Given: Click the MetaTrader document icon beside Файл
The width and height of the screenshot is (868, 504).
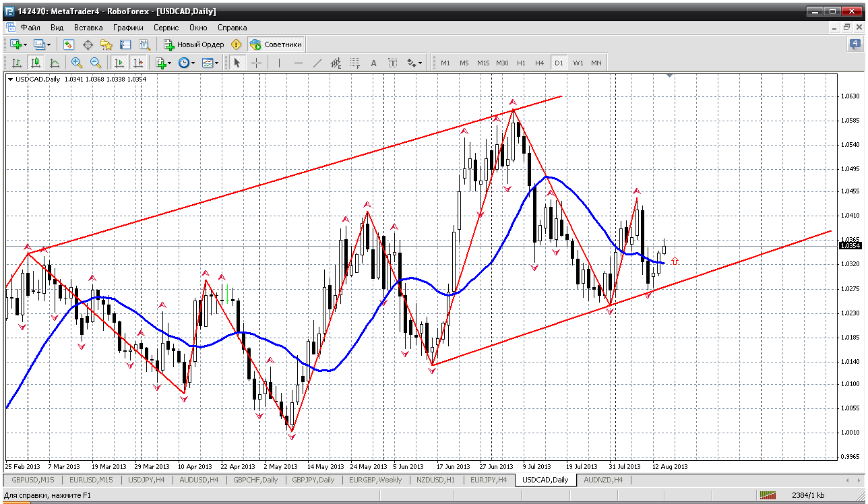Looking at the screenshot, I should point(10,28).
